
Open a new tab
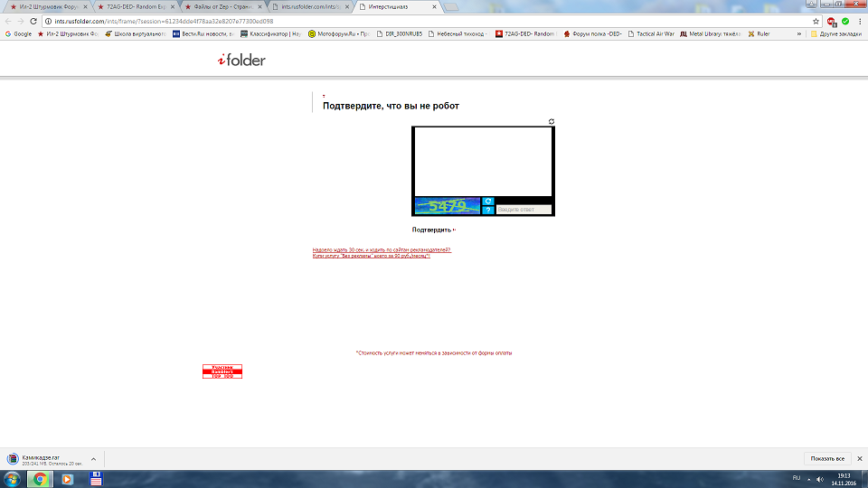coord(451,7)
